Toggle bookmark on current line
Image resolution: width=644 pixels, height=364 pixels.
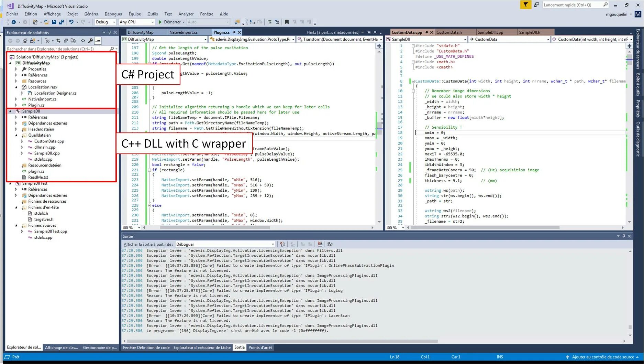coord(287,22)
